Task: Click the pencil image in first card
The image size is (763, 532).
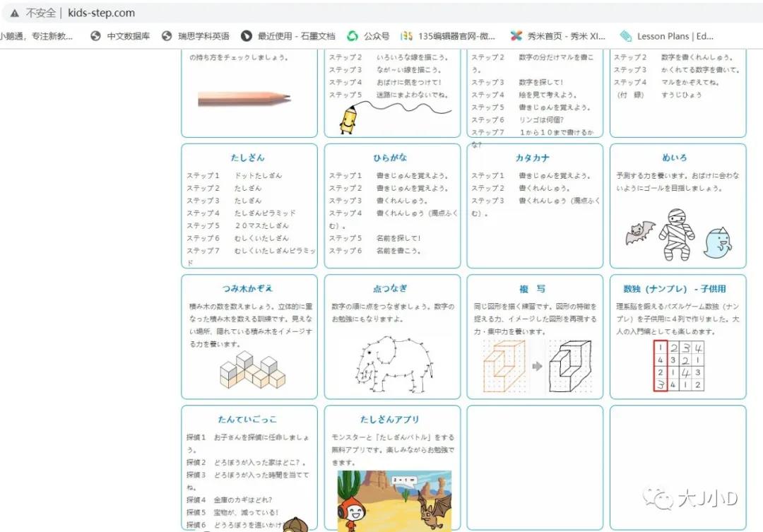Action: 244,99
